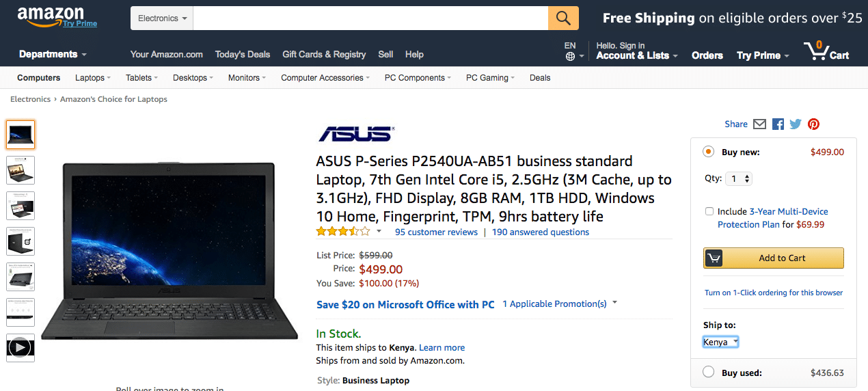
Task: Open the 95 customer reviews link
Action: (436, 232)
